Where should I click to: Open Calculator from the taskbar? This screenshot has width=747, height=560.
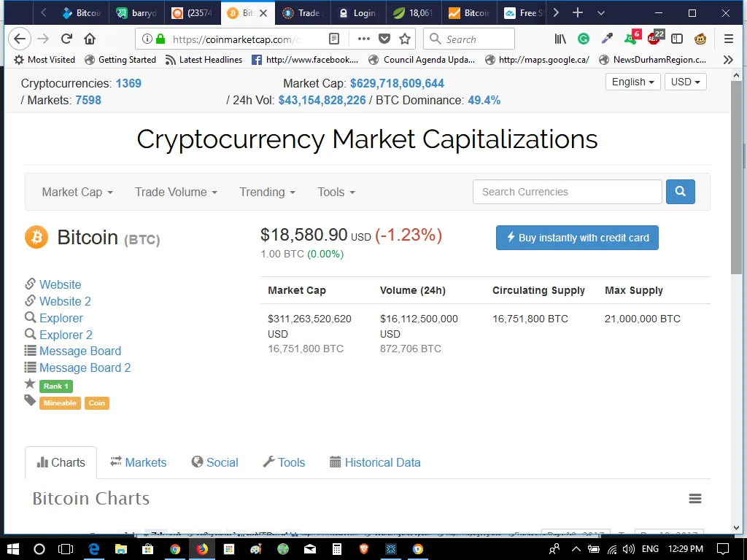click(x=337, y=549)
